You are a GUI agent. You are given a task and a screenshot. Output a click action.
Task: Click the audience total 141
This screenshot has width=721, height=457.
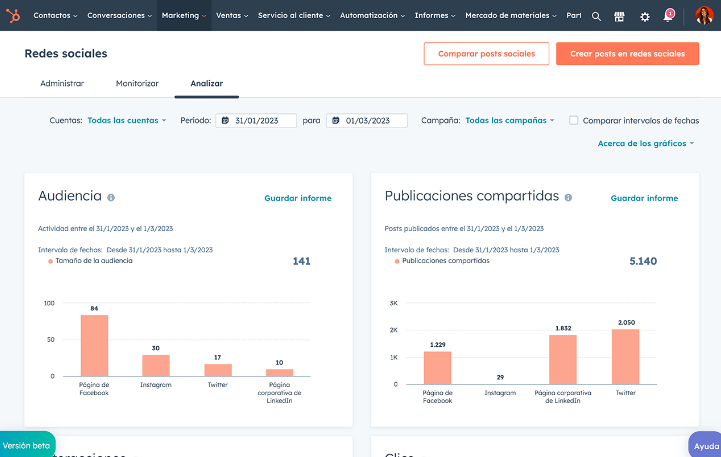point(302,261)
